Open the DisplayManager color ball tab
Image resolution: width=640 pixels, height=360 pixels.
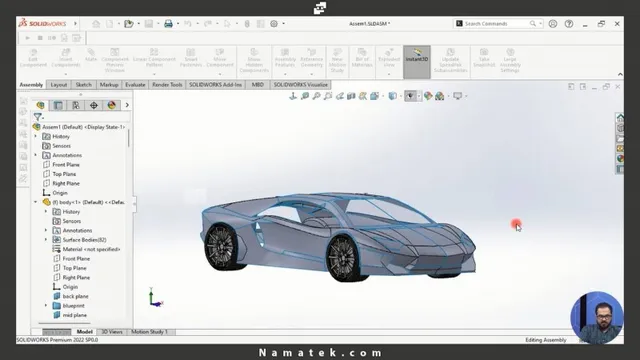111,105
